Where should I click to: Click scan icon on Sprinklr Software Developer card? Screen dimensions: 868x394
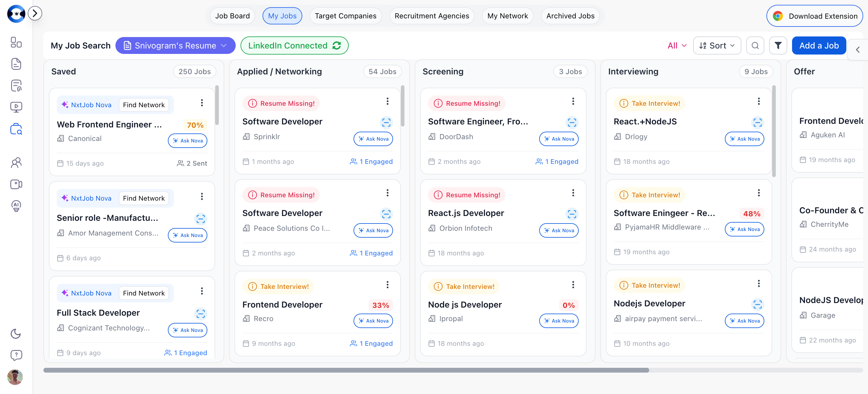coord(386,123)
